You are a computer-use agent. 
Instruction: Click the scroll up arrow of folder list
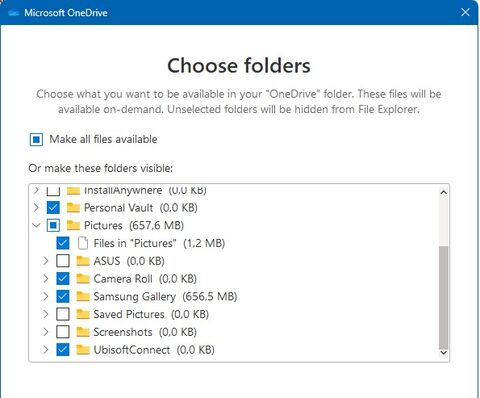tap(443, 192)
